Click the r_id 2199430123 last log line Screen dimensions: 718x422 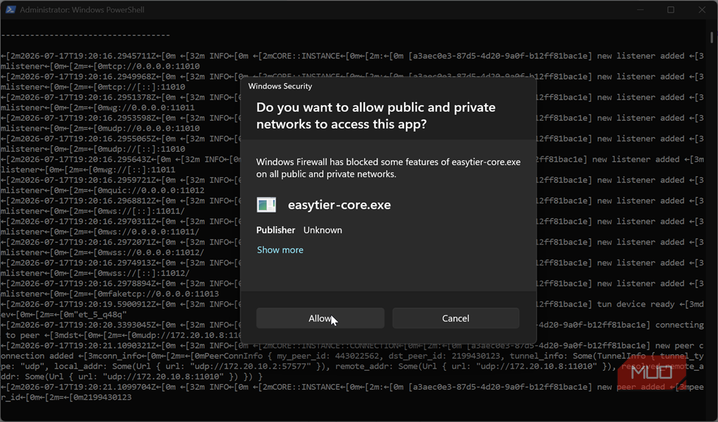pyautogui.click(x=66, y=397)
